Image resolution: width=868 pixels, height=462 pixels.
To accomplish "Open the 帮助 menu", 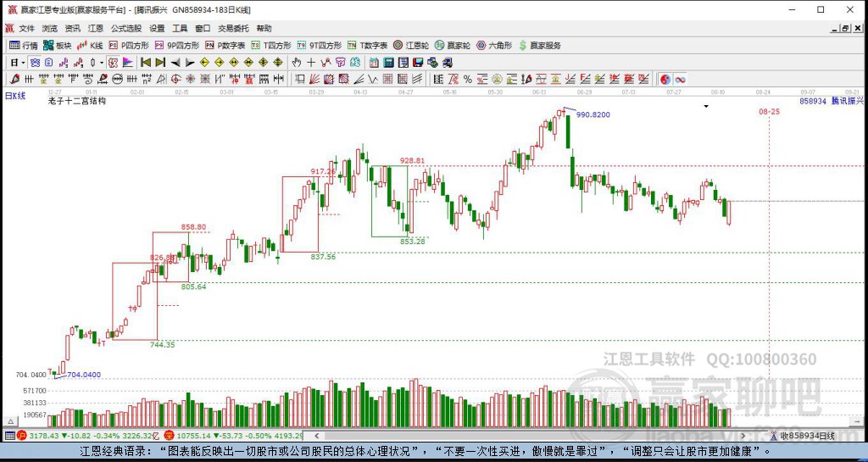I will point(264,28).
